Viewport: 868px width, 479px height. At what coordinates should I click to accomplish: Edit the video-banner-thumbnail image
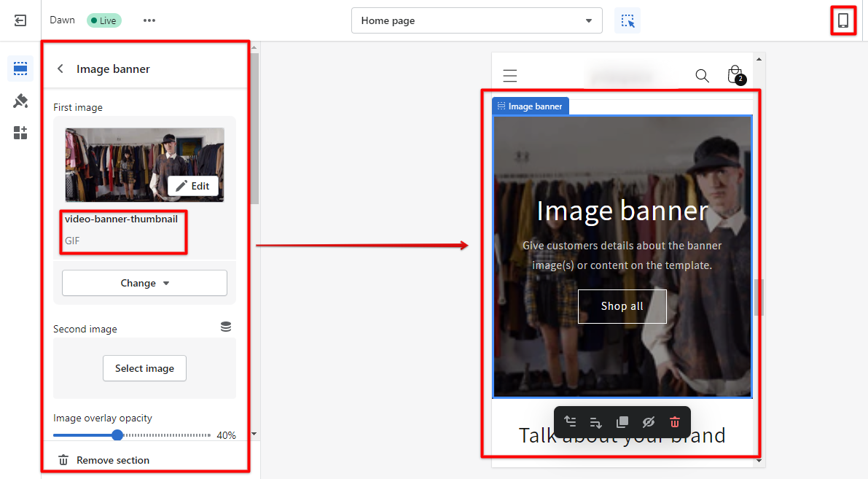point(192,186)
